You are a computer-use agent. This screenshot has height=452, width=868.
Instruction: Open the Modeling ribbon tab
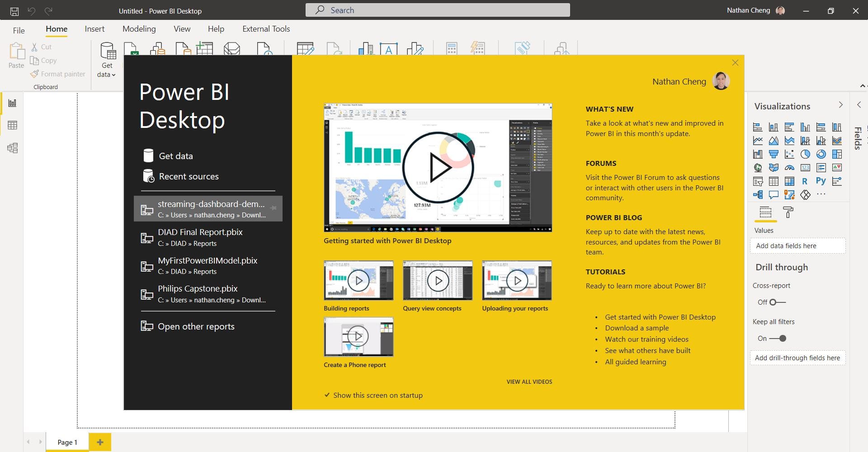139,29
